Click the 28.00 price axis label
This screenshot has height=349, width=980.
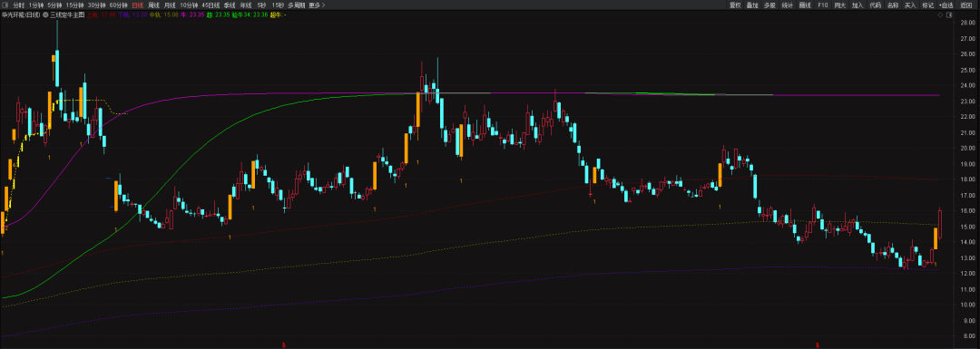[967, 23]
